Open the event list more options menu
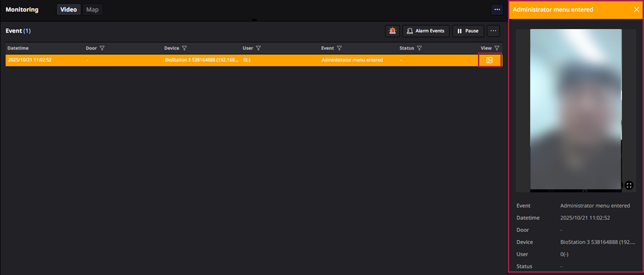The height and width of the screenshot is (275, 644). coord(493,31)
